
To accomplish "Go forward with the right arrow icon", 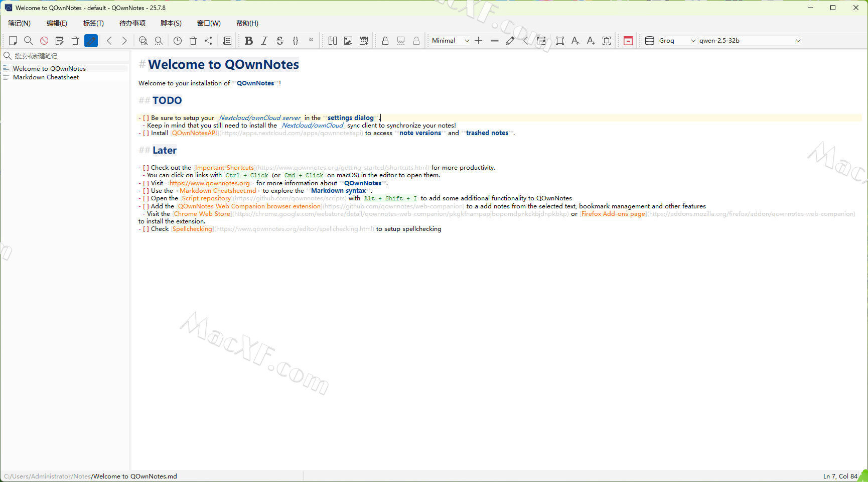I will 124,41.
